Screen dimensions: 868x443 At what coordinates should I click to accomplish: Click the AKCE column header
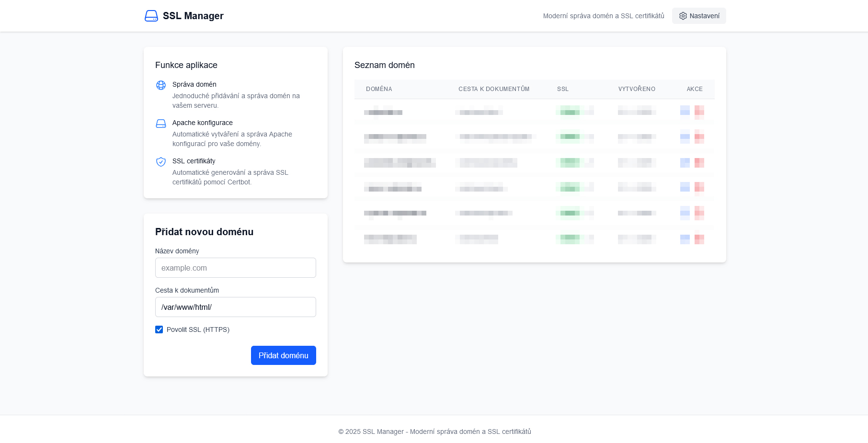tap(695, 89)
